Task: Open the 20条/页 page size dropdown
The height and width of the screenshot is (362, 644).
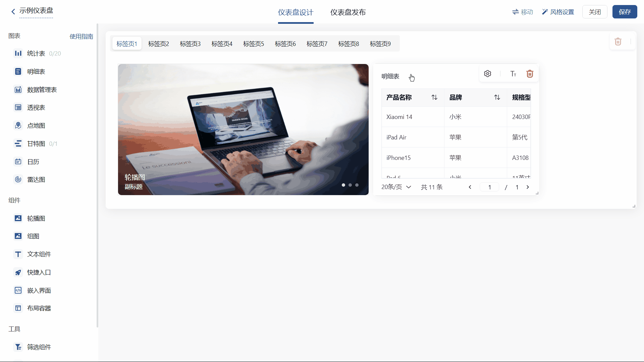Action: coord(396,187)
